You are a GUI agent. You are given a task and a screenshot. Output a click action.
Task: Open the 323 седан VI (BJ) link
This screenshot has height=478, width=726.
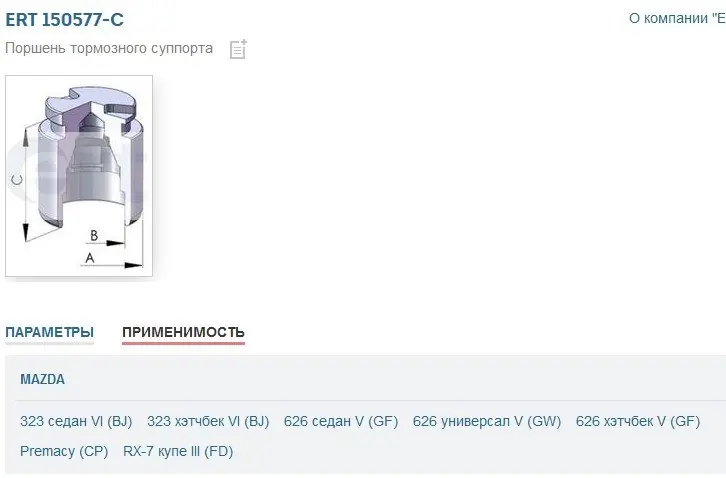coord(76,421)
